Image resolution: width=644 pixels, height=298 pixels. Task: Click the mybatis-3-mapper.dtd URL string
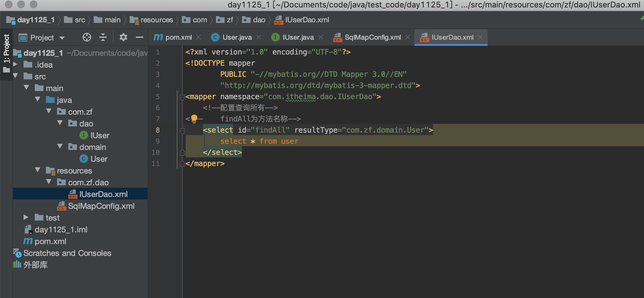(x=318, y=85)
